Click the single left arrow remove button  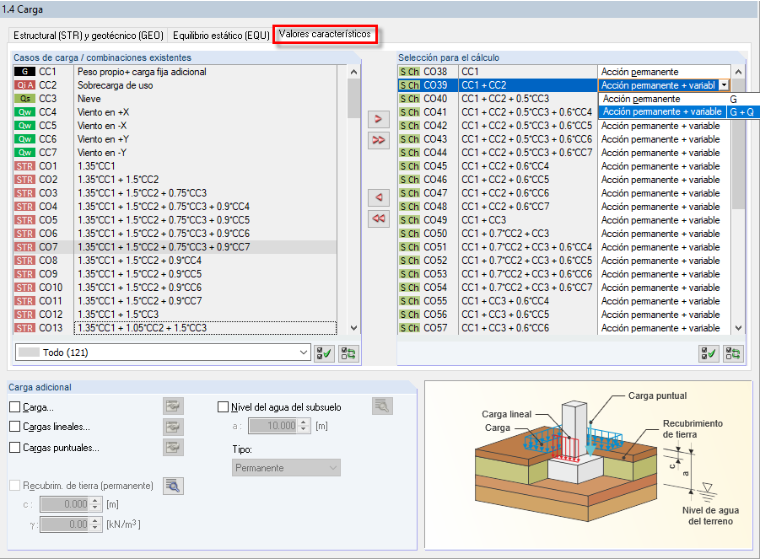point(379,197)
